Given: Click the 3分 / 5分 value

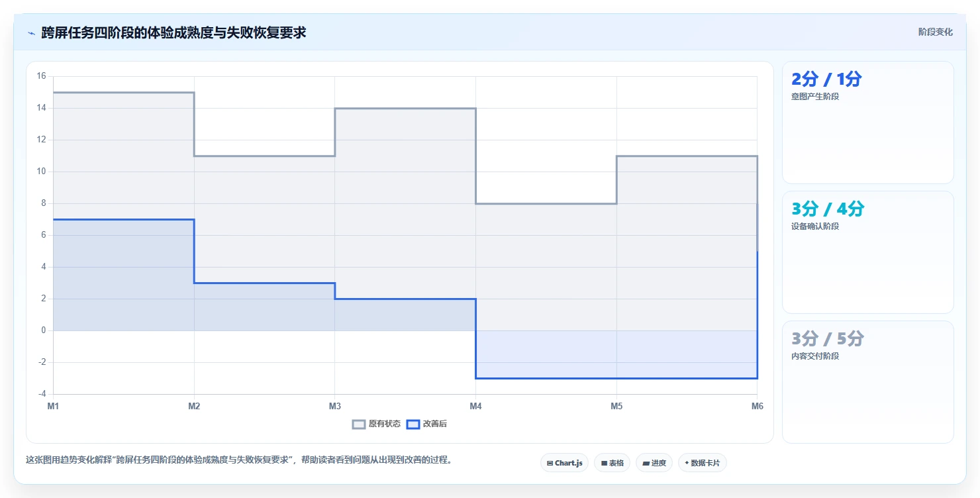Looking at the screenshot, I should coord(828,339).
